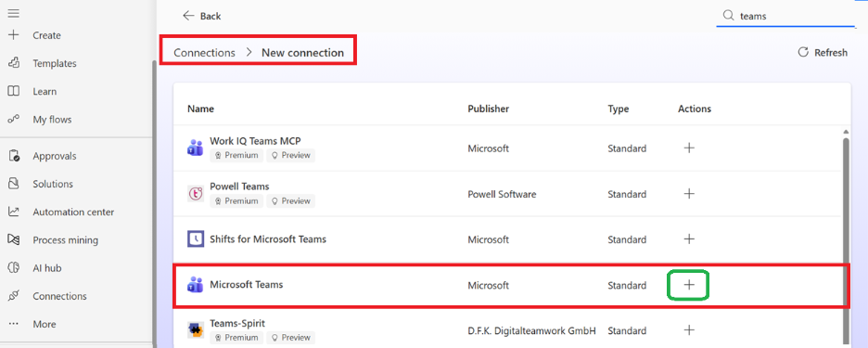Select the Powell Teams name text

point(239,187)
